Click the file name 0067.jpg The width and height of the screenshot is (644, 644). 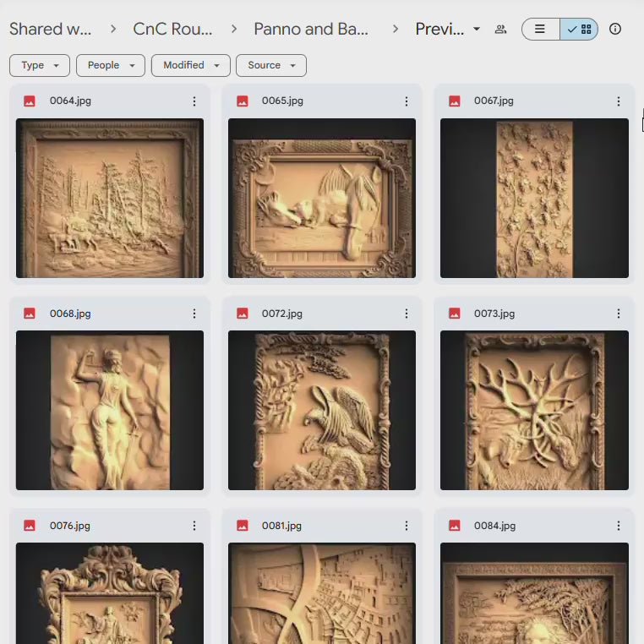click(x=494, y=101)
